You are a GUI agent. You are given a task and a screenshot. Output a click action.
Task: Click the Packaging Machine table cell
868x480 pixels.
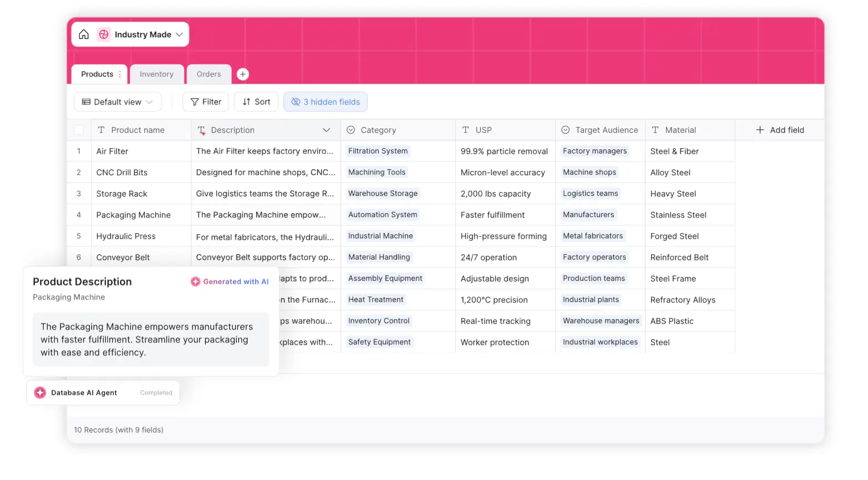(141, 215)
